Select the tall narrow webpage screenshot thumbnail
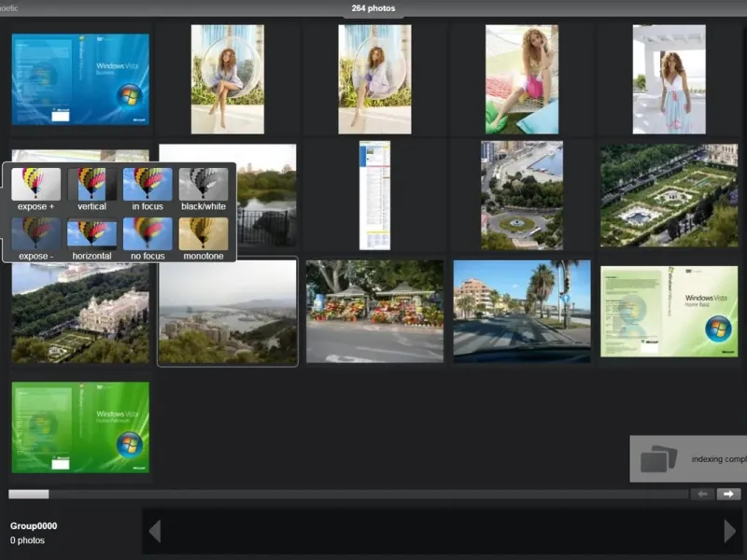This screenshot has width=747, height=560. (375, 195)
